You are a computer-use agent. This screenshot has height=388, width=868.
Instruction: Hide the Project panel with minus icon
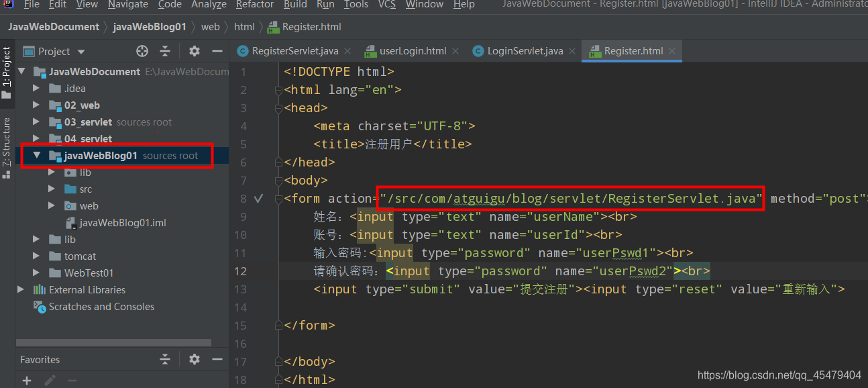[x=217, y=51]
